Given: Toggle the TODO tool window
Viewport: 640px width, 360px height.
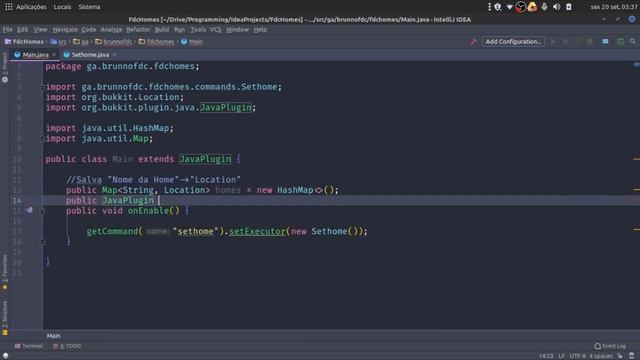Looking at the screenshot, I should click(67, 346).
